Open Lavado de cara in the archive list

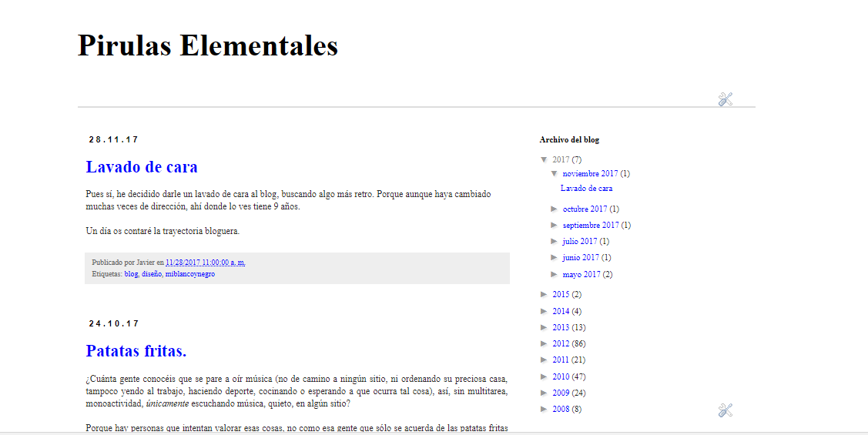[587, 188]
